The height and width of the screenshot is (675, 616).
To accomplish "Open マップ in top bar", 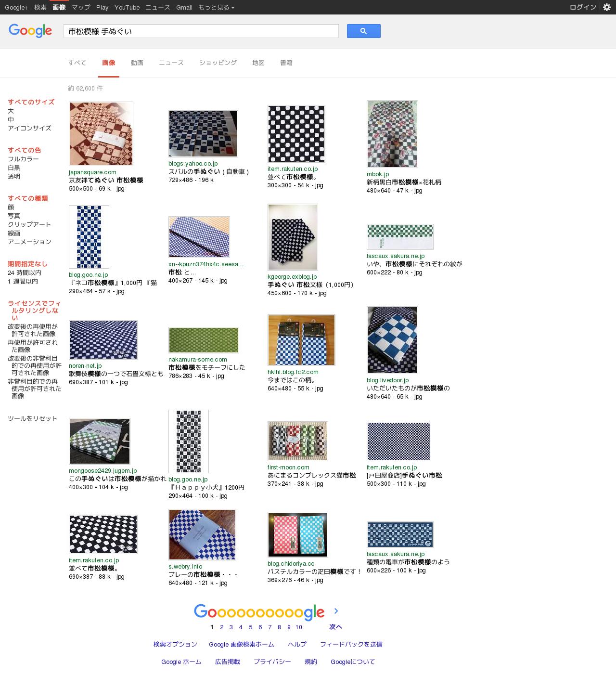I will click(x=81, y=7).
